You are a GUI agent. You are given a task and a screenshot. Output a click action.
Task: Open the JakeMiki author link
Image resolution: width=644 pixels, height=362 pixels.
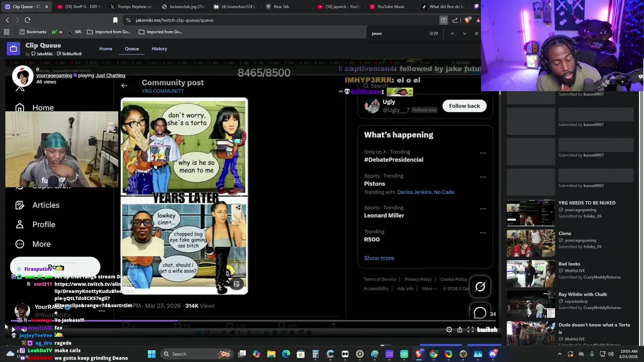tap(42, 54)
